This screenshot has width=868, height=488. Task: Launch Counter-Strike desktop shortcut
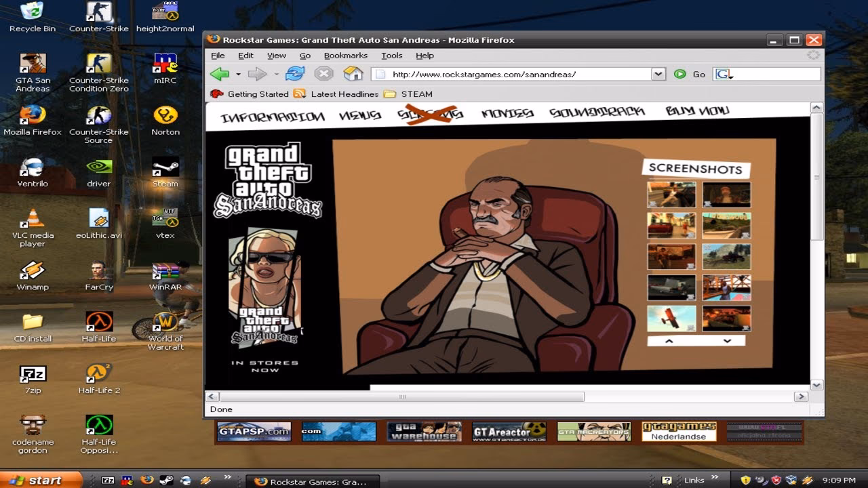point(99,17)
